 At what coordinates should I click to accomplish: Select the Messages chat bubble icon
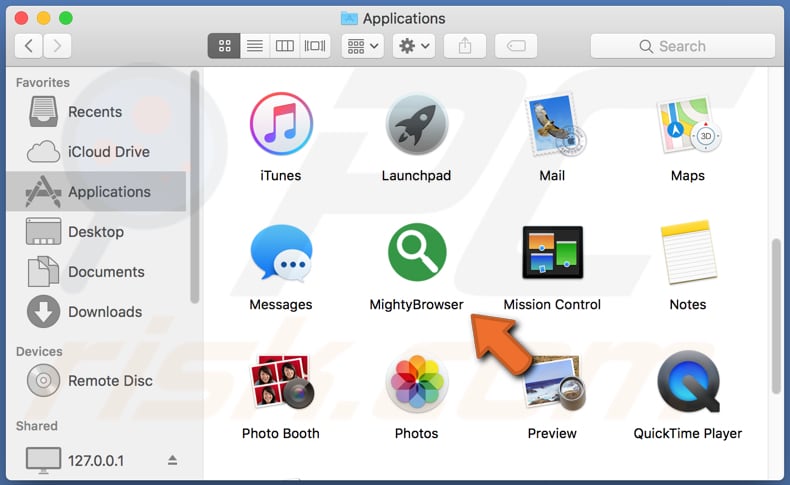coord(281,252)
